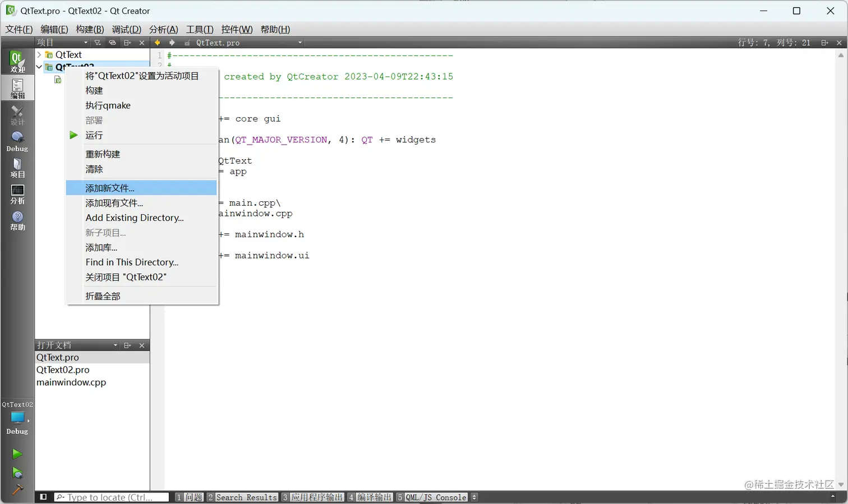Open the QtText.pro open-files dropdown
The width and height of the screenshot is (848, 504).
300,43
